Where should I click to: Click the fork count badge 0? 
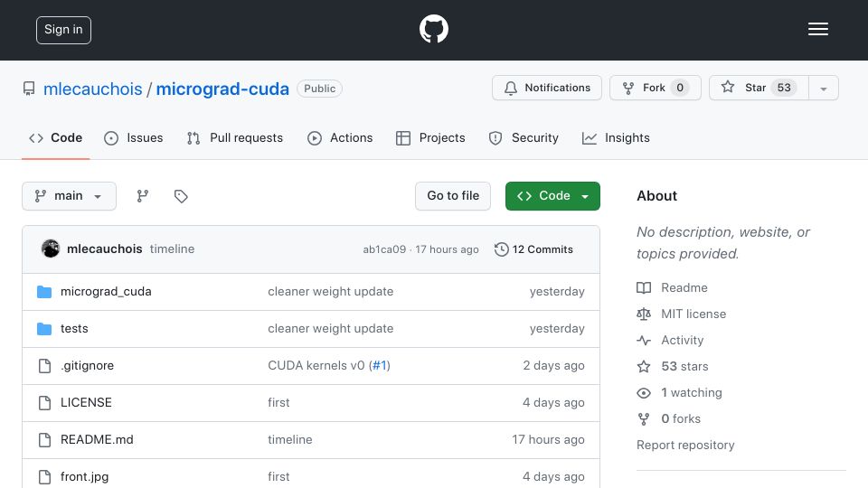coord(680,88)
